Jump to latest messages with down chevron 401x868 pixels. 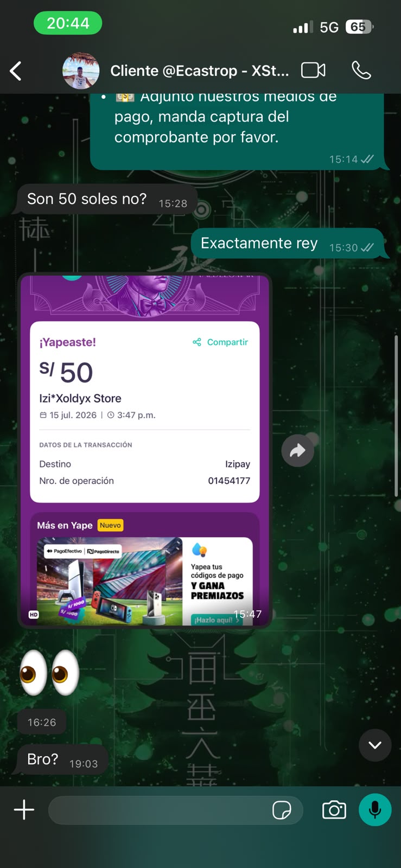[375, 745]
